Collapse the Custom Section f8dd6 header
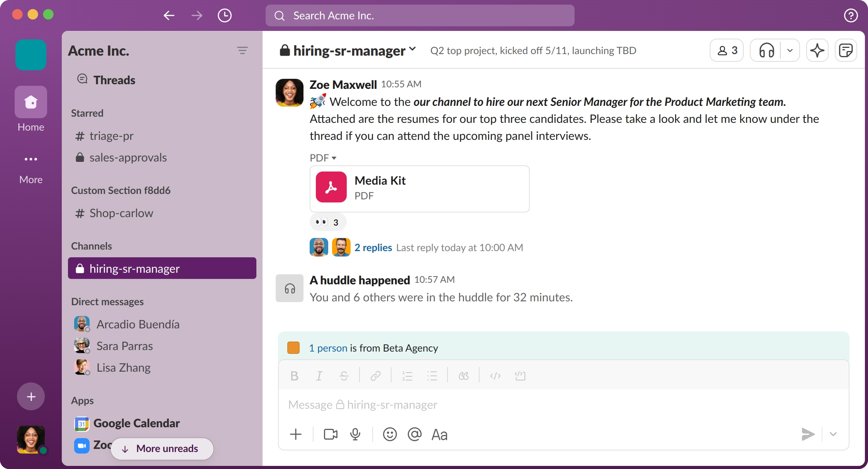868x469 pixels. 121,190
